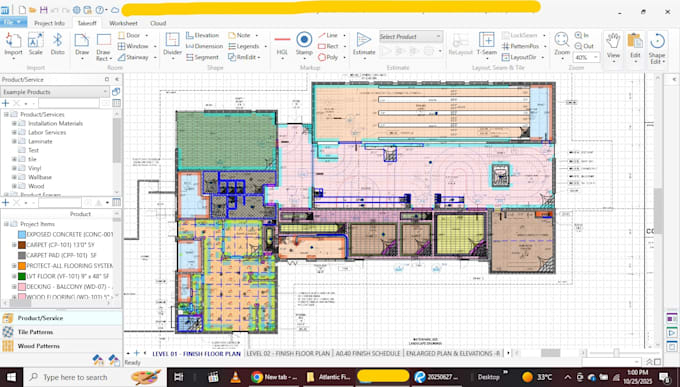Viewport: 680px width, 387px height.
Task: Expand the Installation Materials folder
Action: point(14,123)
